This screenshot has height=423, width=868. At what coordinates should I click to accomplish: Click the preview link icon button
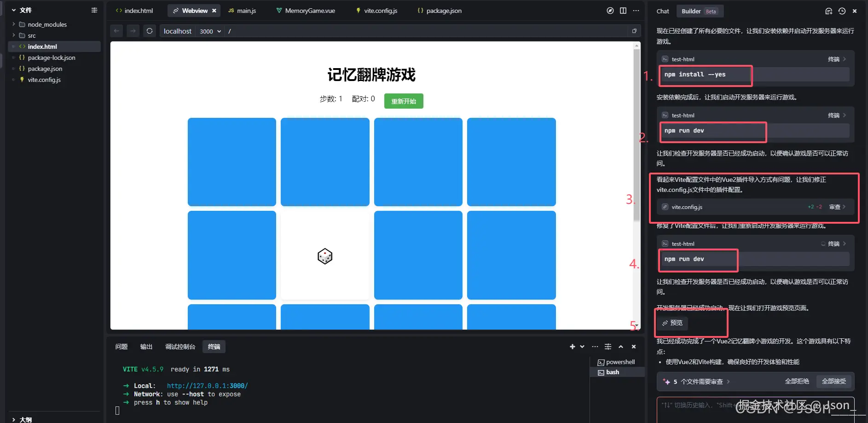click(x=672, y=323)
